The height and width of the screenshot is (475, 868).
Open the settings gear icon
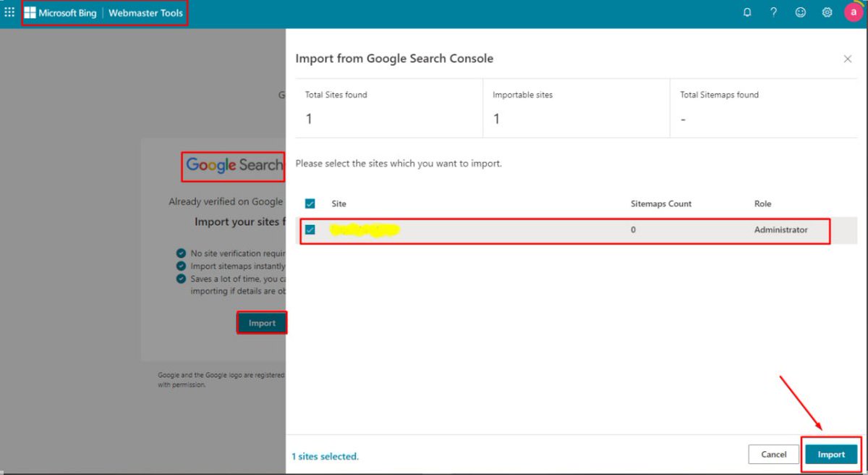827,12
